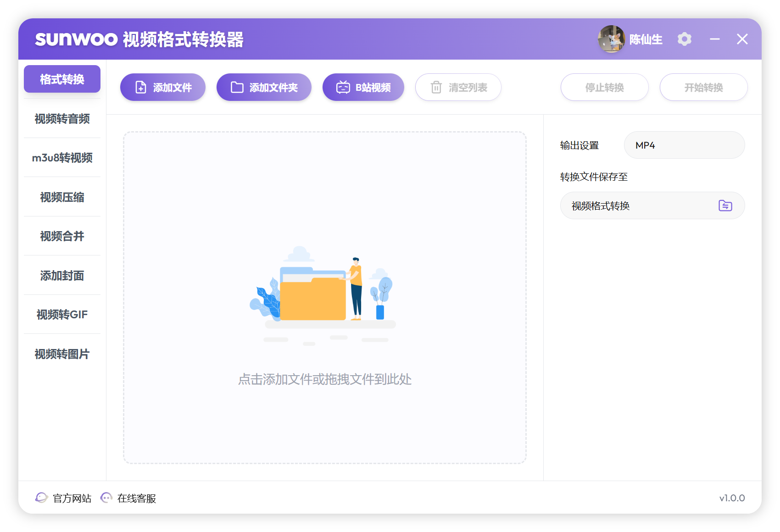780x532 pixels.
Task: Switch to 视频转音频 section
Action: [62, 119]
